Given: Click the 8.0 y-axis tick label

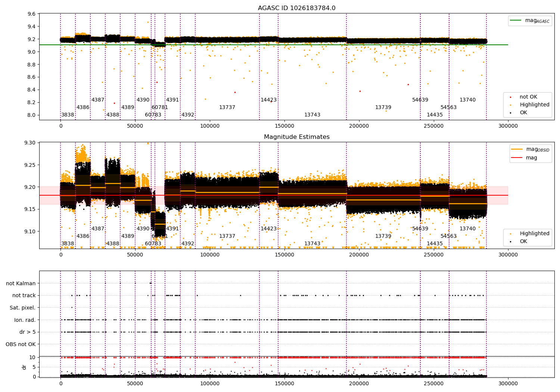Looking at the screenshot, I should 32,115.
